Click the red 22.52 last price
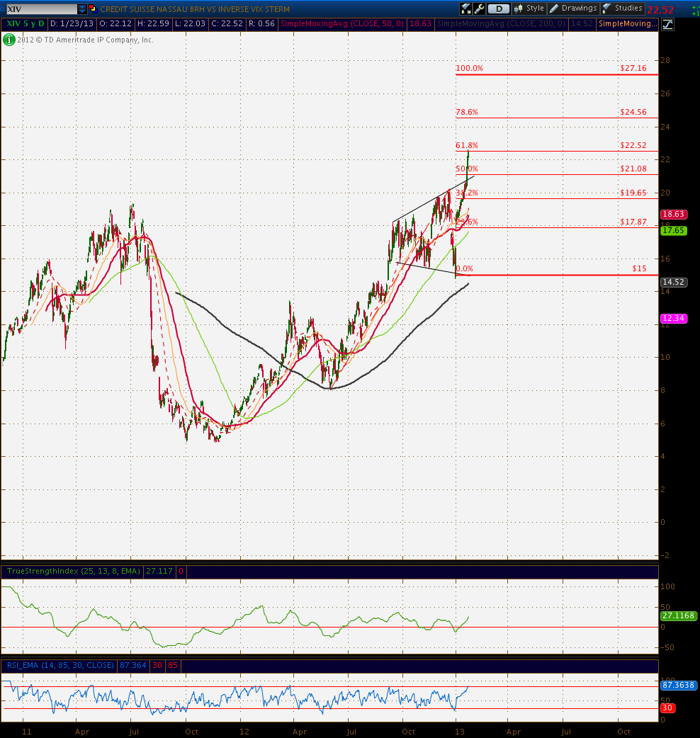The width and height of the screenshot is (700, 738). 660,9
